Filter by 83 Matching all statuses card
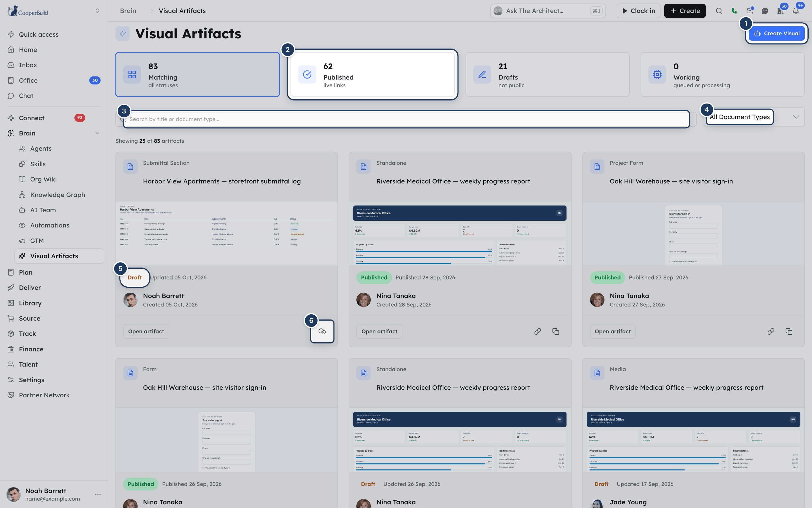 tap(197, 75)
